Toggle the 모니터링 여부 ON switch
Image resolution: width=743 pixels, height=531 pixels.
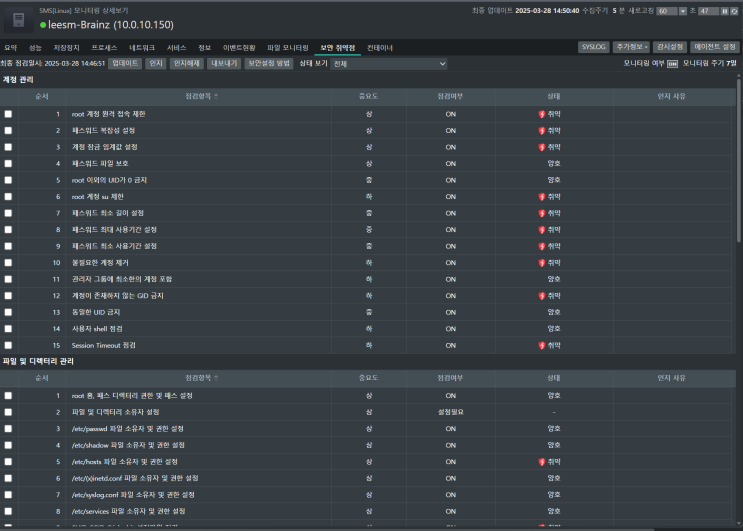[672, 64]
